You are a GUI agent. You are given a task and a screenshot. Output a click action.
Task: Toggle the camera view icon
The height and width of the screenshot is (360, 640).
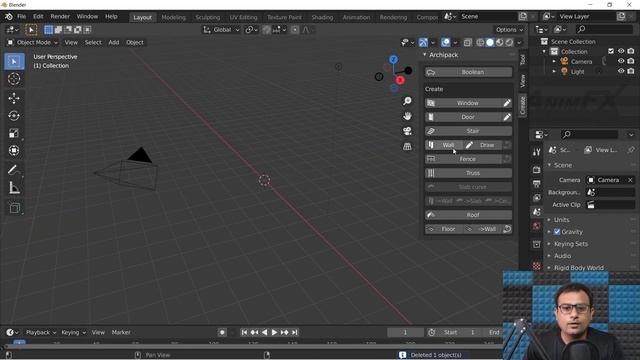point(407,131)
